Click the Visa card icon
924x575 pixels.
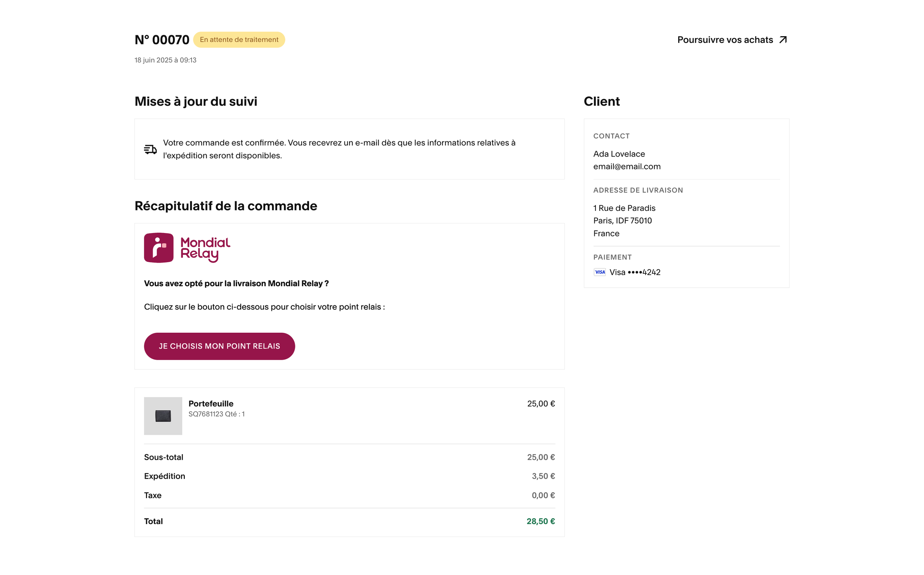click(x=600, y=272)
